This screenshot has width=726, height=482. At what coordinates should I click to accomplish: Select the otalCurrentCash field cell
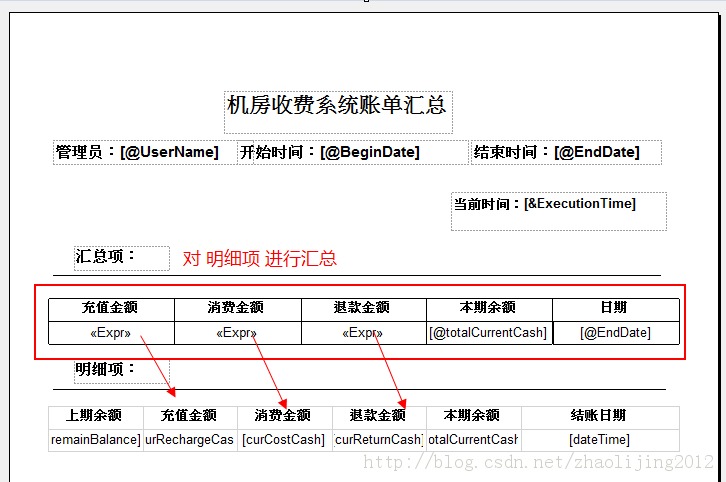click(x=474, y=440)
